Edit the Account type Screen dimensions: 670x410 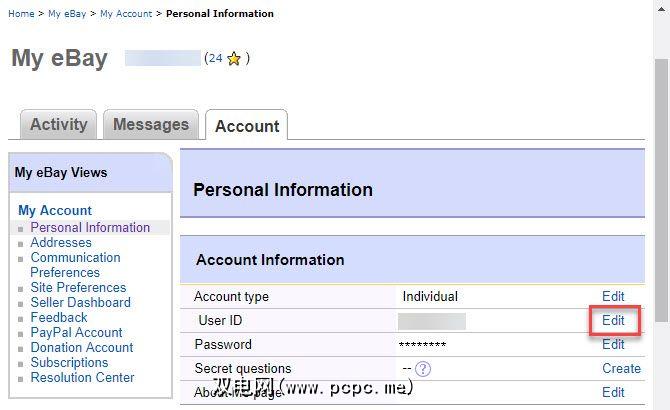point(613,297)
